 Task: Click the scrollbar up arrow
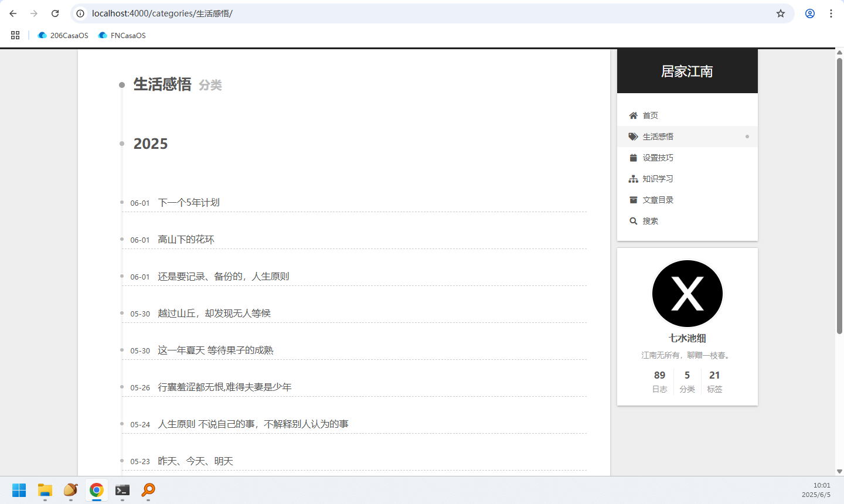click(839, 53)
